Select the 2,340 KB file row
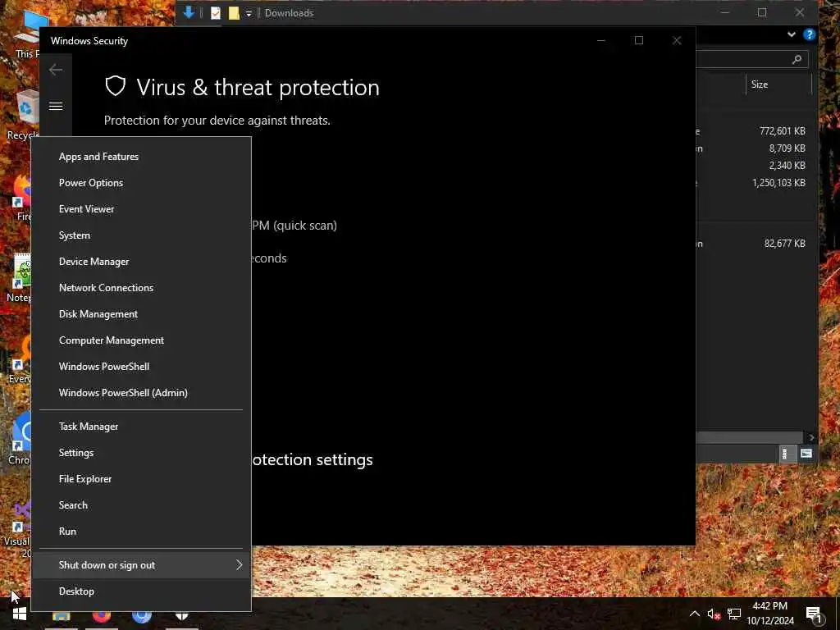This screenshot has width=840, height=630. click(756, 165)
